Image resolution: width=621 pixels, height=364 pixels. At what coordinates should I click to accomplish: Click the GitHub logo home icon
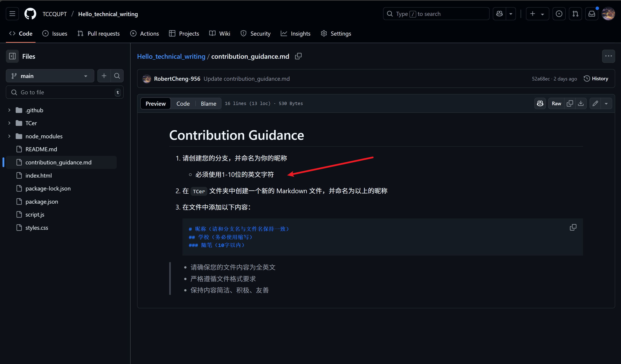coord(30,14)
